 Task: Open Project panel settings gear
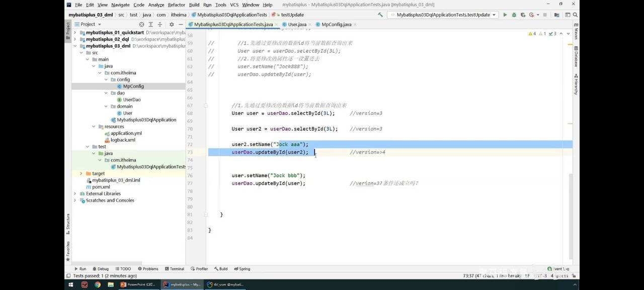point(172,24)
